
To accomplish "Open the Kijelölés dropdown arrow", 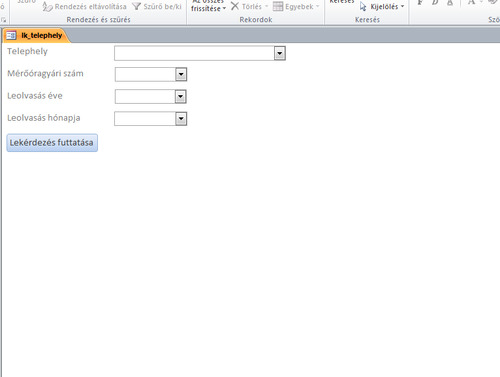I will (402, 6).
